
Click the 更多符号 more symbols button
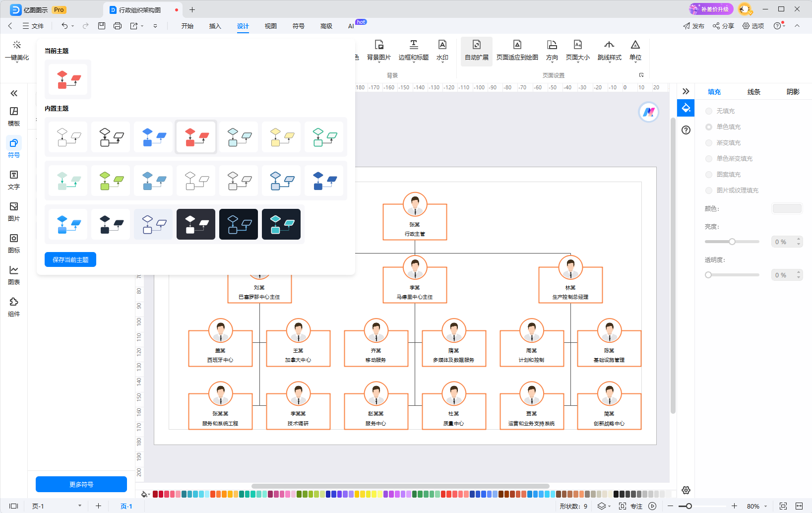(81, 484)
